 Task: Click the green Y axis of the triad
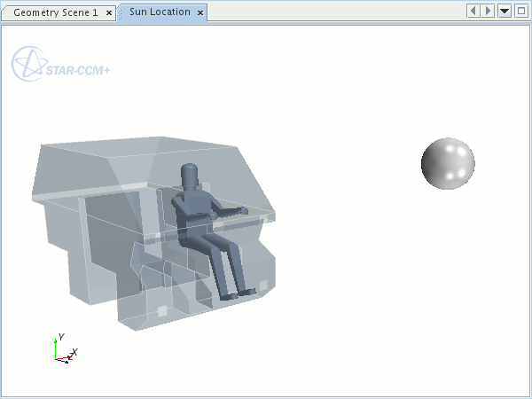point(56,348)
